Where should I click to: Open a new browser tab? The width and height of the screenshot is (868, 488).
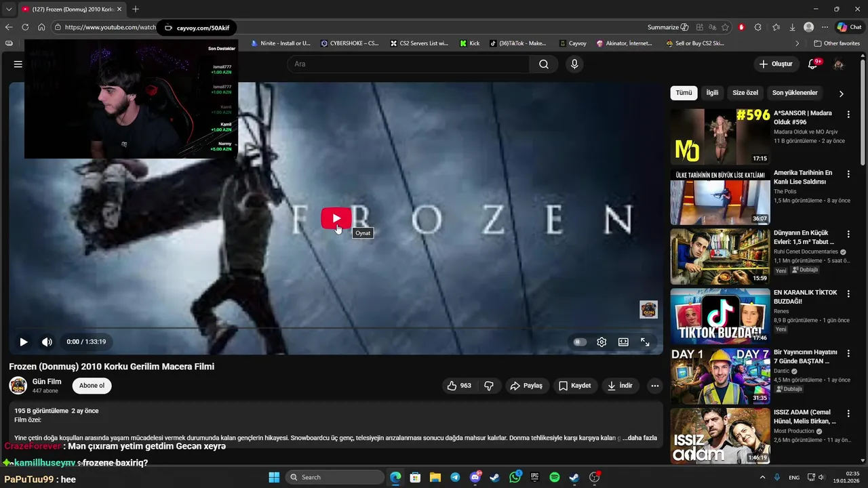(136, 9)
